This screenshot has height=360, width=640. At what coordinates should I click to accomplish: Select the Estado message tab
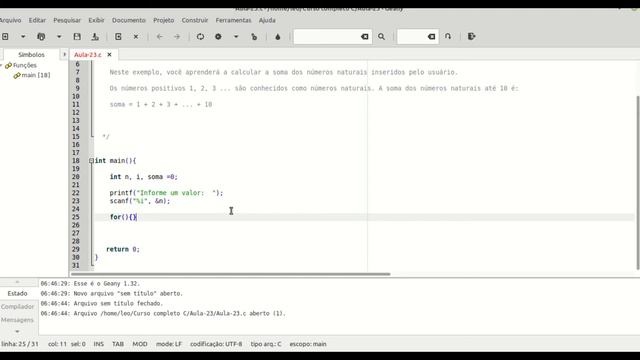coord(17,293)
